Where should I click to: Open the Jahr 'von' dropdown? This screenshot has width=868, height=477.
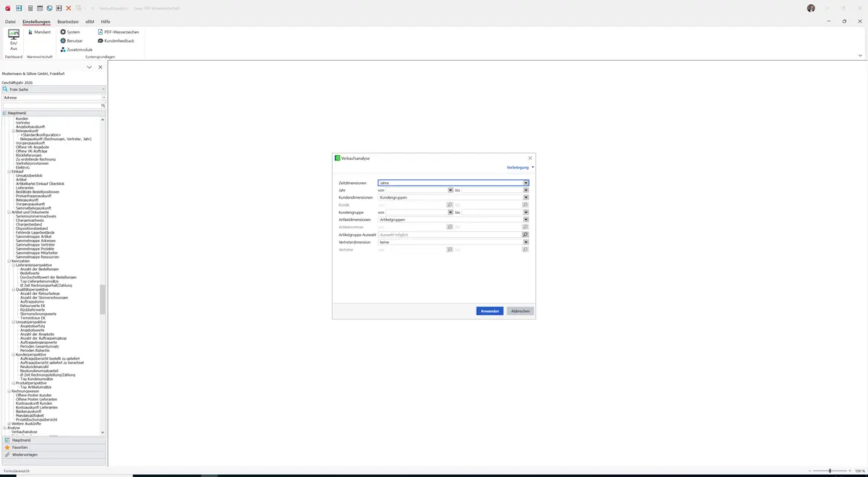tap(450, 190)
